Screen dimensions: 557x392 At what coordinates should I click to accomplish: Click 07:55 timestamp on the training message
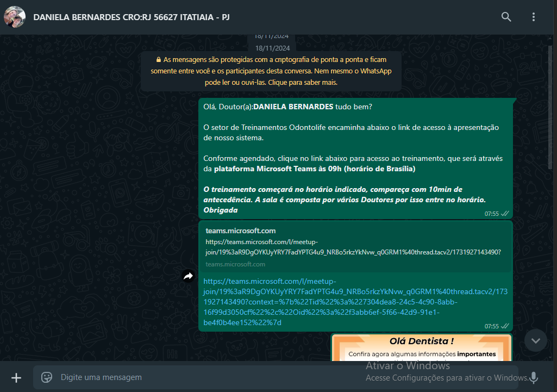pyautogui.click(x=492, y=214)
